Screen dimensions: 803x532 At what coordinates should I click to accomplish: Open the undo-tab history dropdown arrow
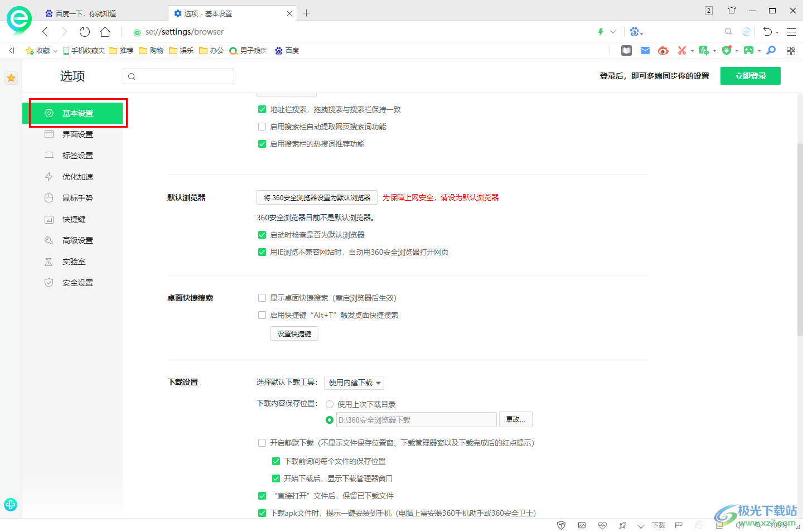point(777,33)
